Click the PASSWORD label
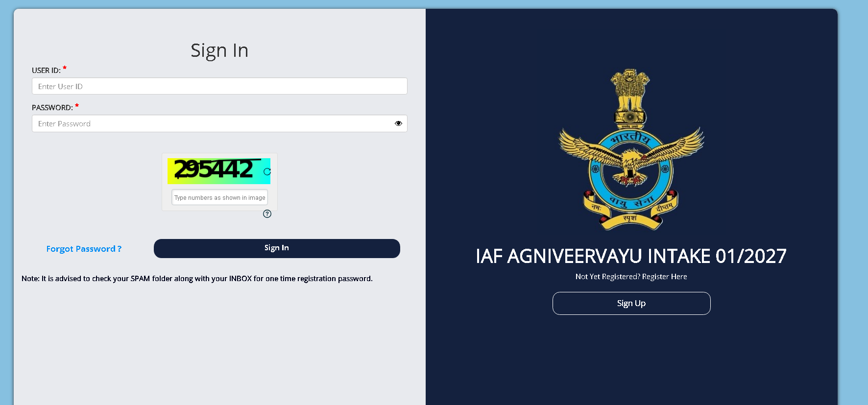 point(52,108)
